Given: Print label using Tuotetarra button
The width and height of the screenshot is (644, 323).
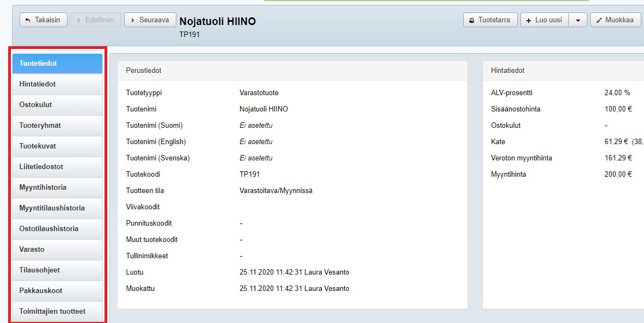Looking at the screenshot, I should [490, 20].
